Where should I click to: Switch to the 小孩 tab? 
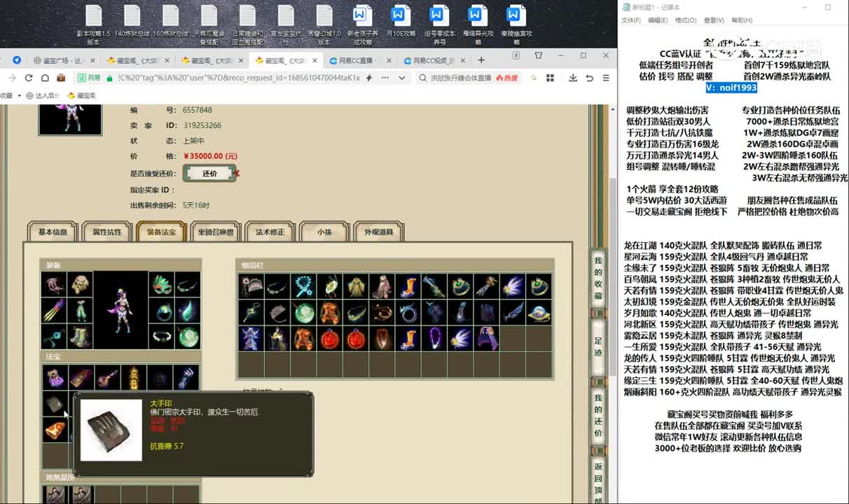[x=324, y=232]
